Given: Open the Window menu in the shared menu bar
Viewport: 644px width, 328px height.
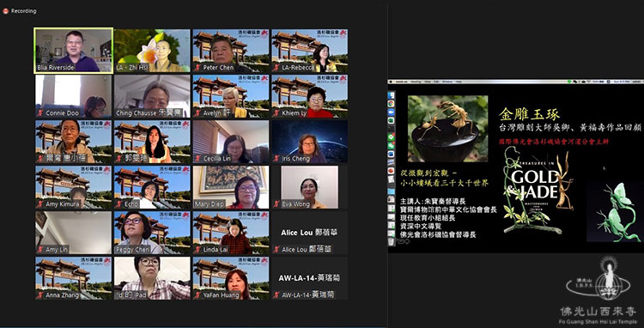Looking at the screenshot, I should tap(447, 82).
